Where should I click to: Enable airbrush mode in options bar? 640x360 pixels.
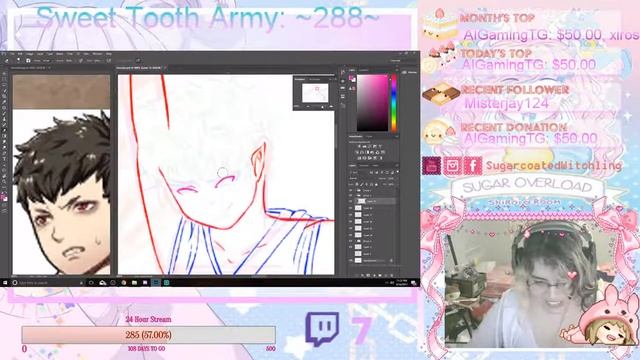[x=109, y=61]
